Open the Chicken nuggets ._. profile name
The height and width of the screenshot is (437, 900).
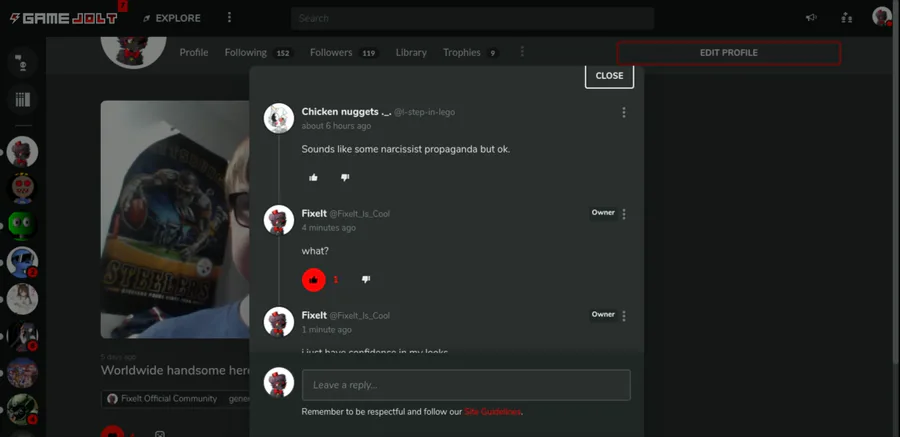[x=346, y=112]
